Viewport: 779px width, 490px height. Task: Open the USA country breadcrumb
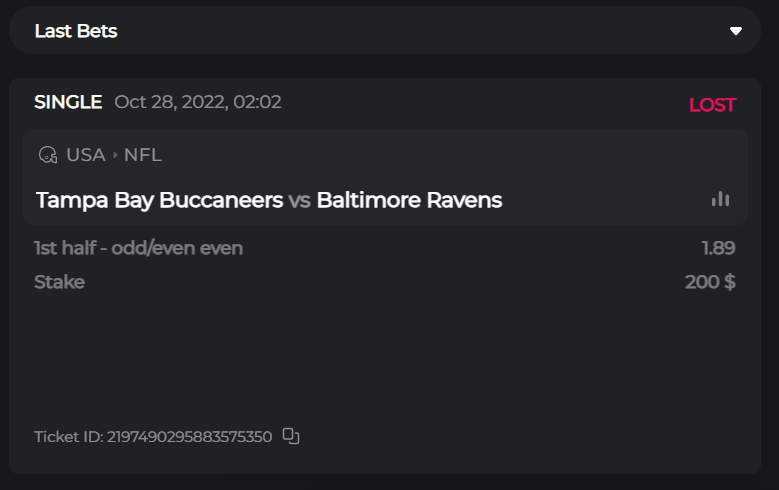click(x=86, y=155)
